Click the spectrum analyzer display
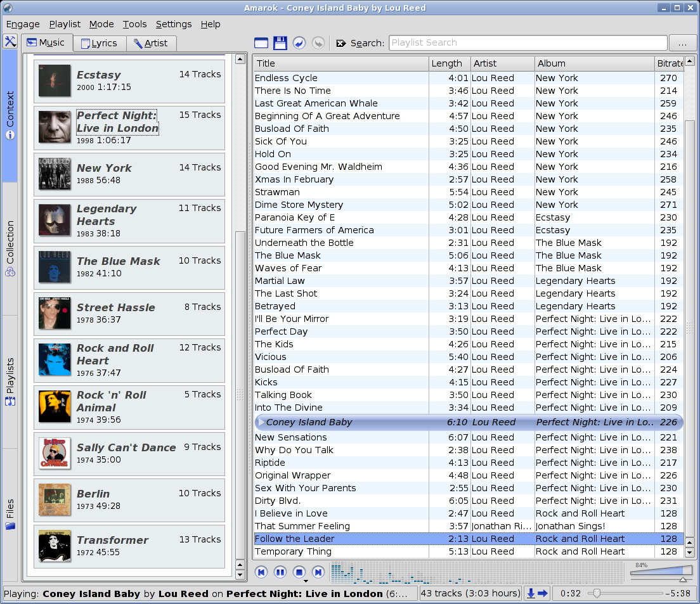Image resolution: width=700 pixels, height=604 pixels. click(477, 573)
